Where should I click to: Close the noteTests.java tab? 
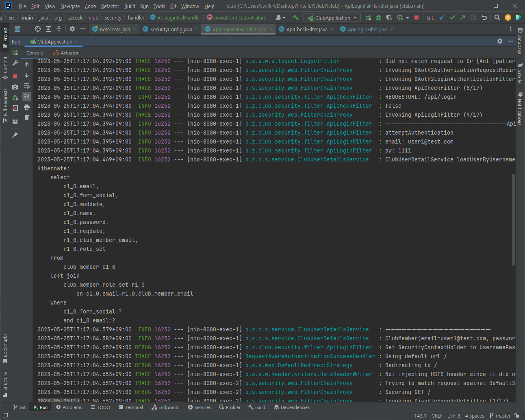coord(135,29)
